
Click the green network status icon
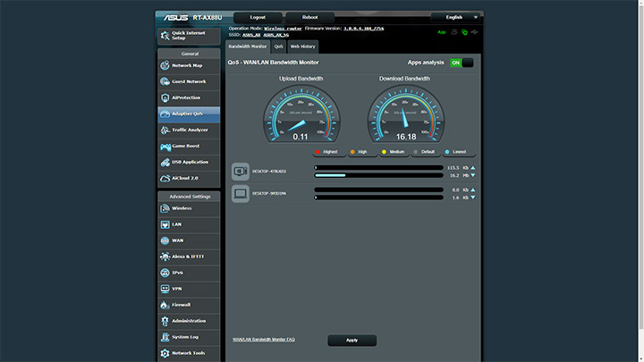tap(464, 32)
